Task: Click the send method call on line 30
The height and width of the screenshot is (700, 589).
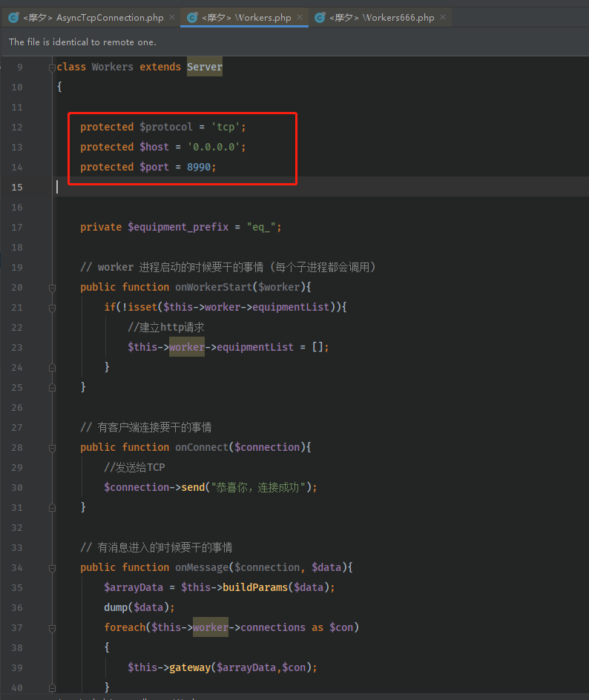Action: pyautogui.click(x=193, y=487)
